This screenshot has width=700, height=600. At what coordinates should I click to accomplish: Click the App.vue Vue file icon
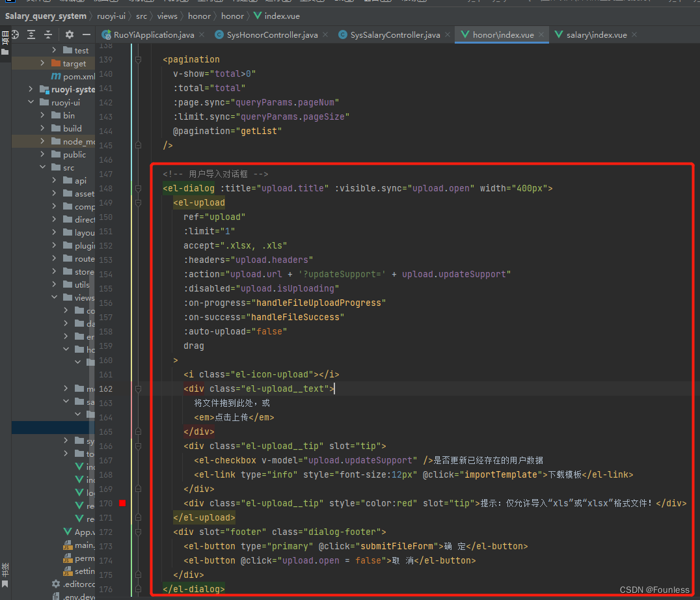click(68, 532)
